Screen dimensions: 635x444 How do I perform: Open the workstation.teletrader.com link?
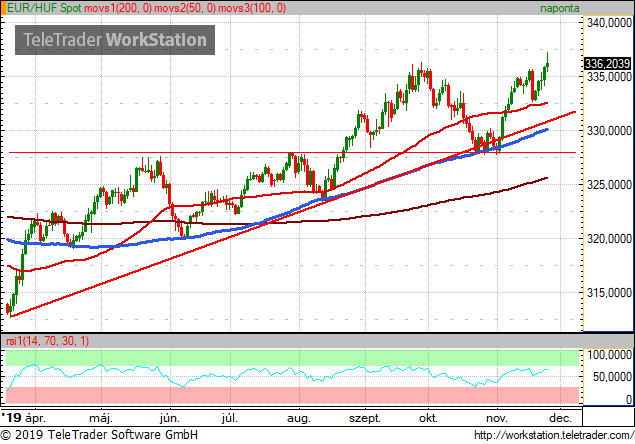[x=553, y=435]
